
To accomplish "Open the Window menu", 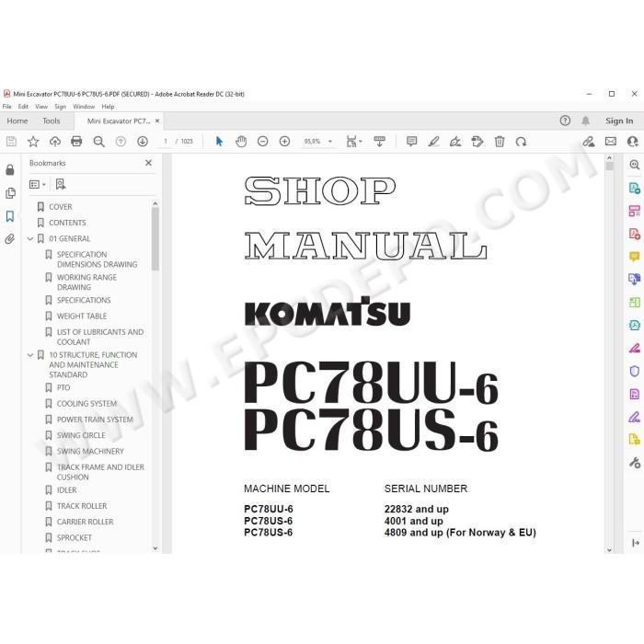I will tap(84, 107).
